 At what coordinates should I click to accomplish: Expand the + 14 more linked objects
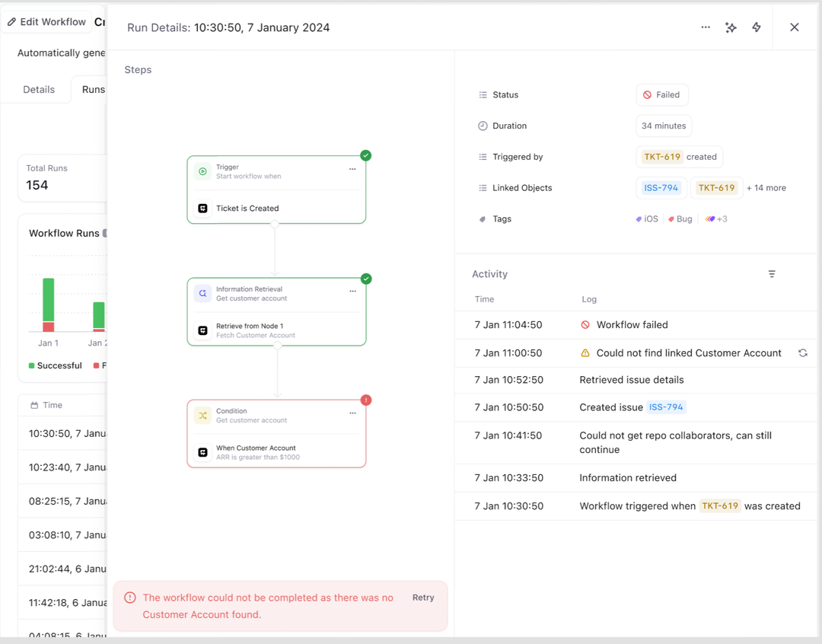[766, 188]
